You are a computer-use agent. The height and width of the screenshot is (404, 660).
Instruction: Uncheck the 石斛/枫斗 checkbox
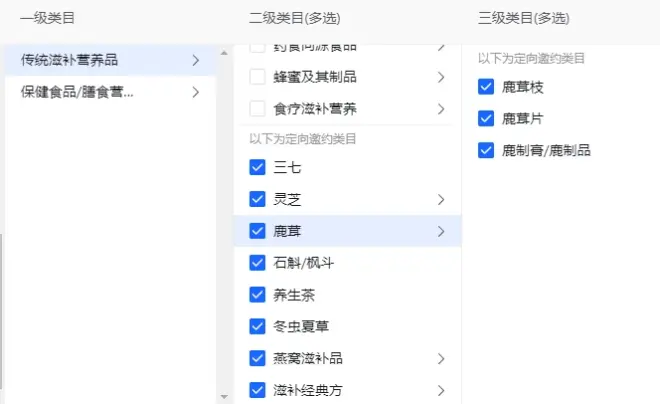coord(257,263)
